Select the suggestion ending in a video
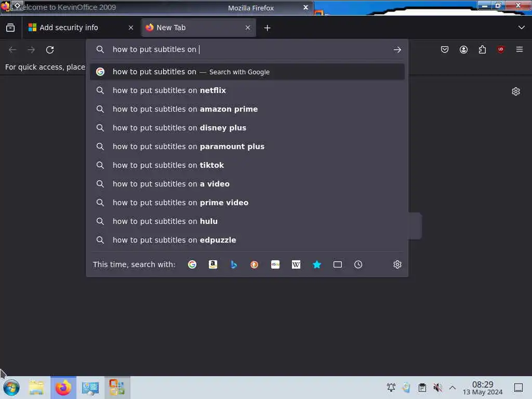Viewport: 532px width, 399px height. pos(247,183)
